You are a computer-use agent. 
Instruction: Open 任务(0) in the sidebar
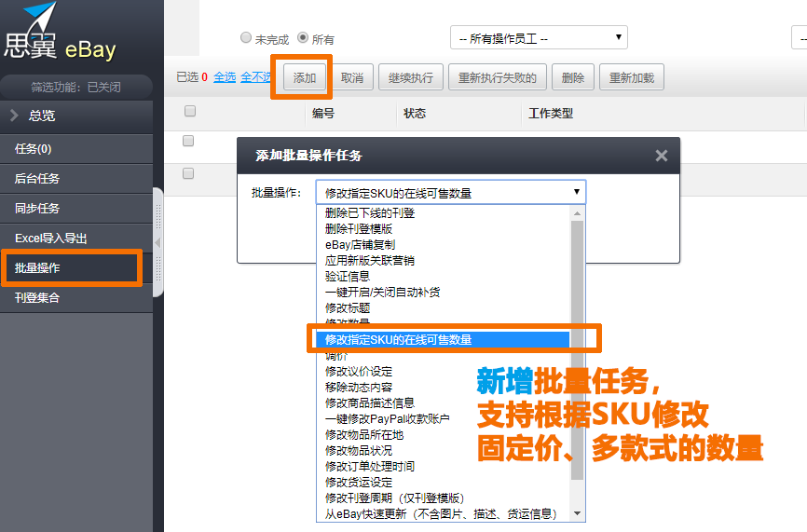[76, 149]
